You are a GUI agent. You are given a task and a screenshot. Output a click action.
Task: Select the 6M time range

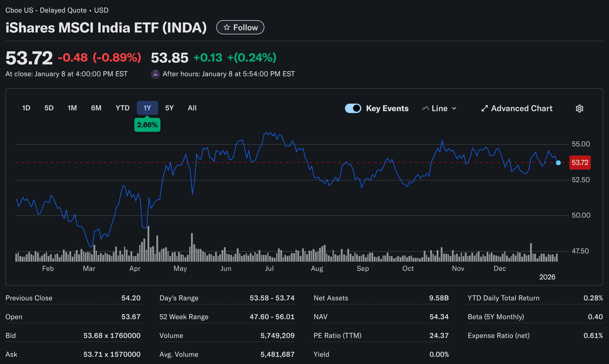coord(96,108)
